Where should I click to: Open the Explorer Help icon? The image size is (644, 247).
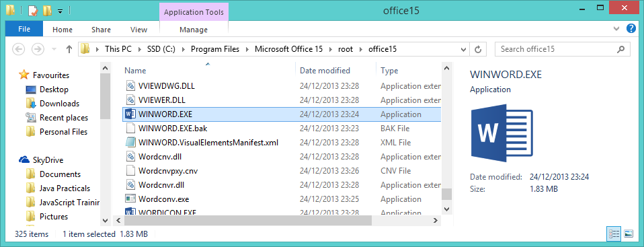point(631,29)
